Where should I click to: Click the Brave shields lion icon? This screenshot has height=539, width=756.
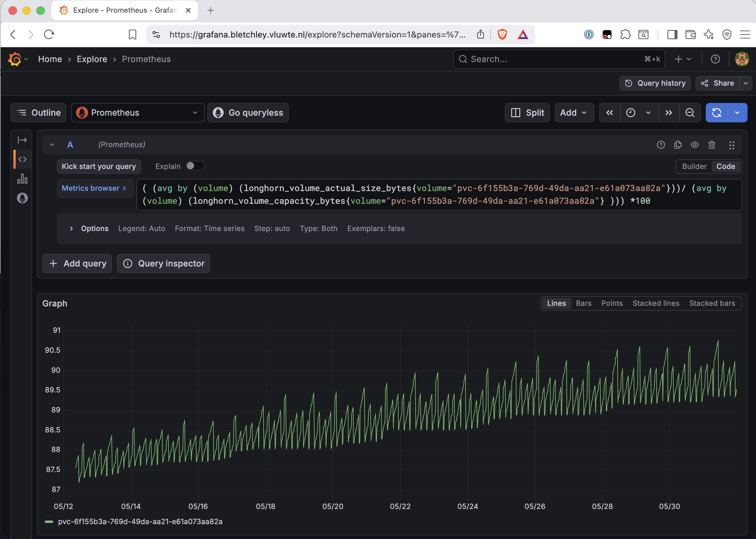502,35
